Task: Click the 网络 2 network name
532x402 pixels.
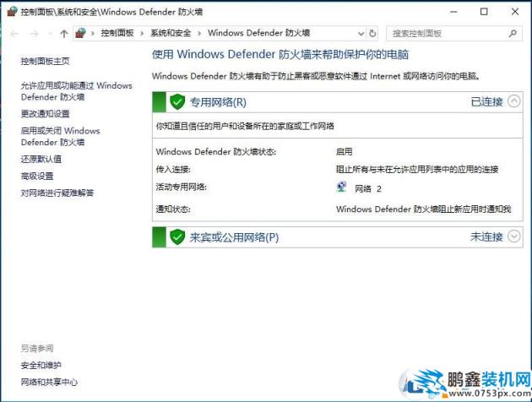Action: (368, 188)
